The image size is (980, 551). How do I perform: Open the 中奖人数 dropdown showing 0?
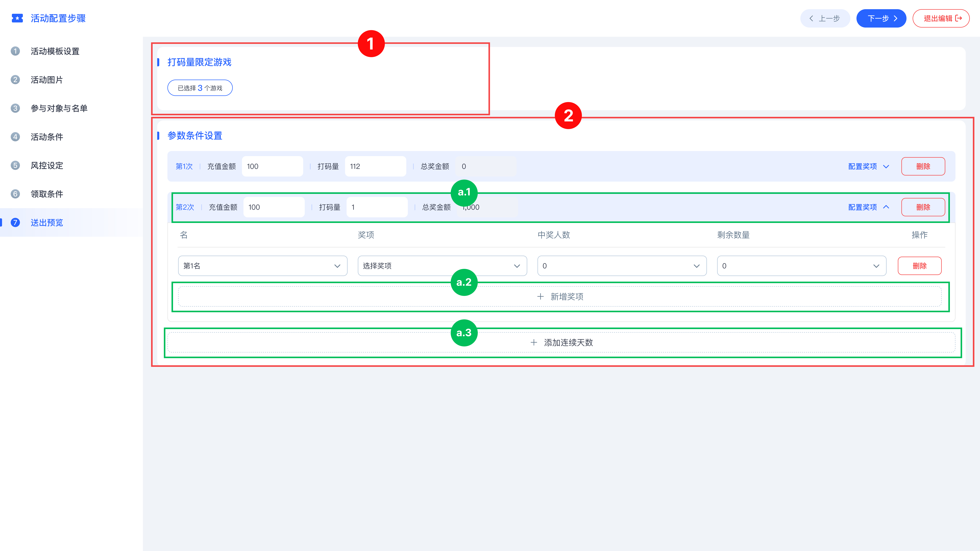click(622, 266)
